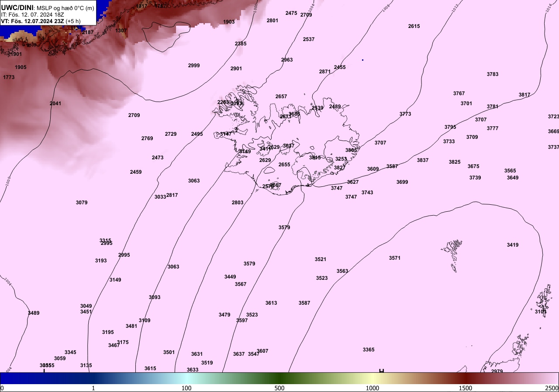The width and height of the screenshot is (559, 392).
Task: Click the height value 3795
Action: 450,127
